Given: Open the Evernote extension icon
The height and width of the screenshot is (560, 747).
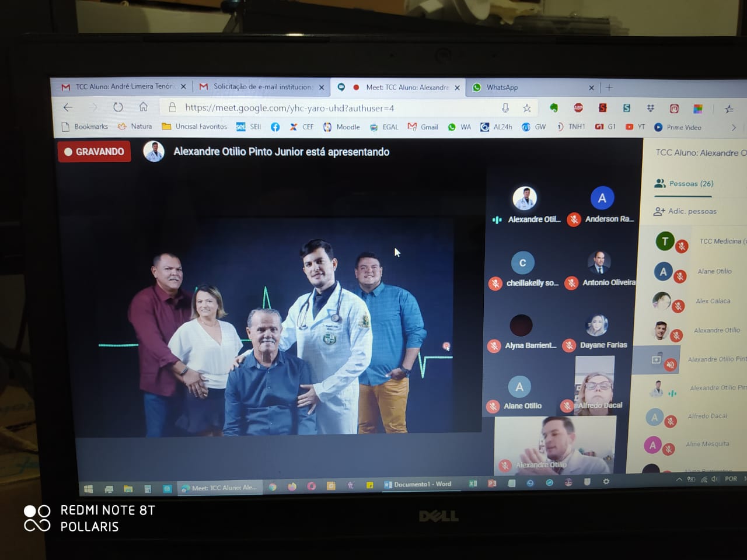Looking at the screenshot, I should [x=554, y=108].
